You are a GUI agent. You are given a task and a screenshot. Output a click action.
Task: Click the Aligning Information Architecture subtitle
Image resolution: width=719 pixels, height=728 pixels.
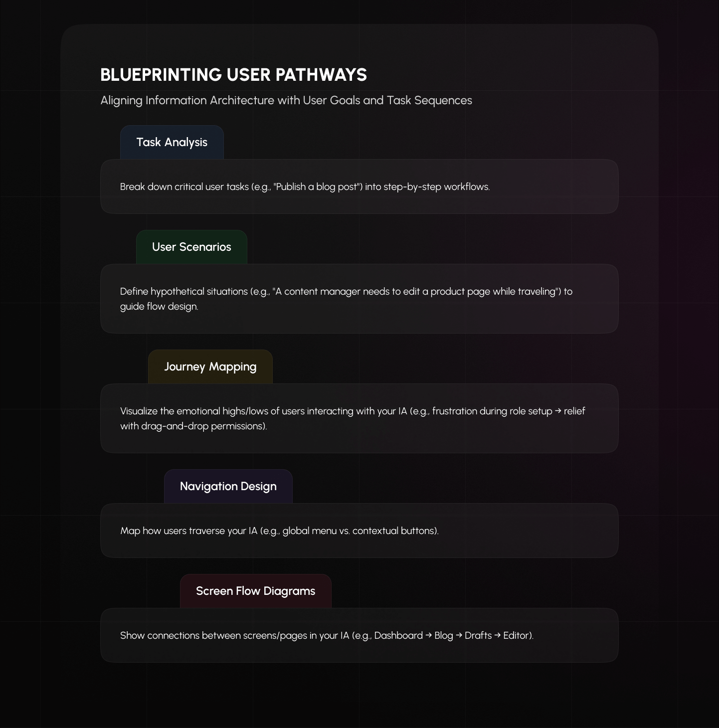pyautogui.click(x=286, y=100)
